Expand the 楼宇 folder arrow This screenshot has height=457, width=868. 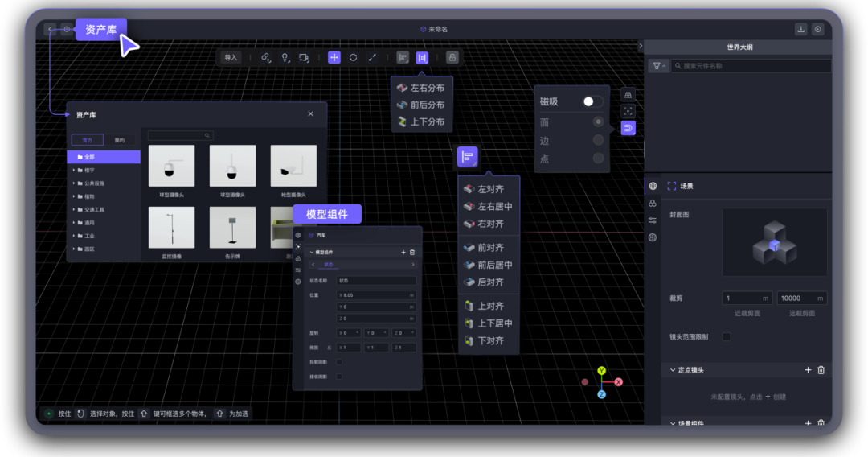[74, 170]
